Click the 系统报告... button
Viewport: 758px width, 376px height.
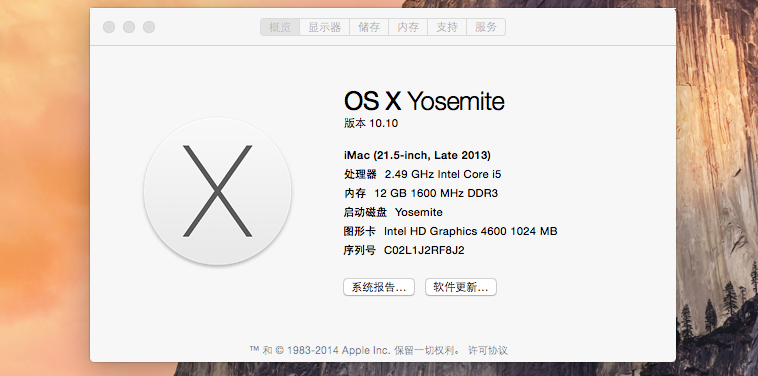tap(379, 287)
